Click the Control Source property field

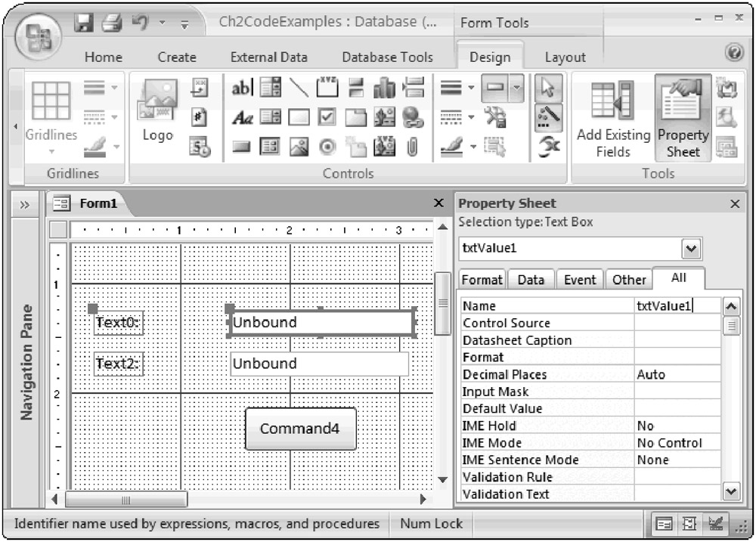677,324
